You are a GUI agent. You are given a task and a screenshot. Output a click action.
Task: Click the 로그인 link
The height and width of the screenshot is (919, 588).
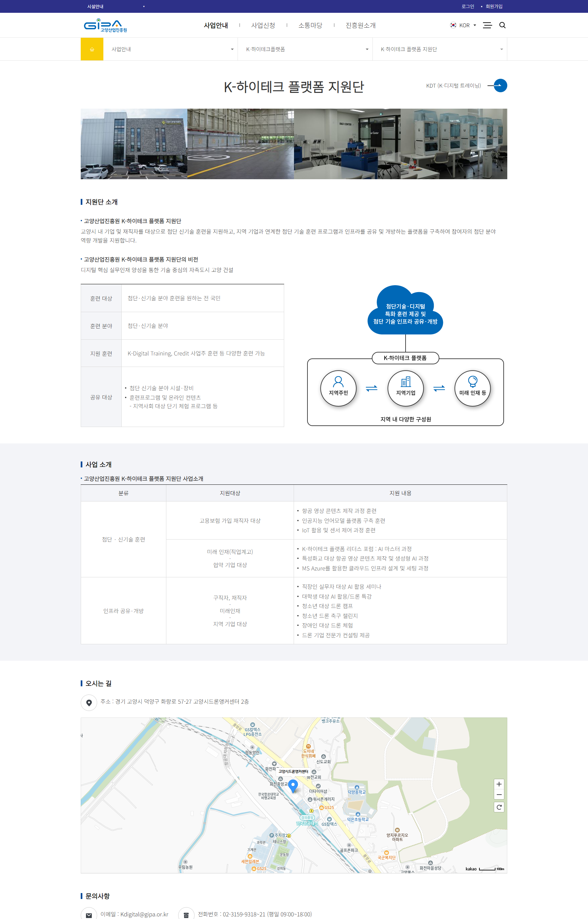tap(468, 7)
